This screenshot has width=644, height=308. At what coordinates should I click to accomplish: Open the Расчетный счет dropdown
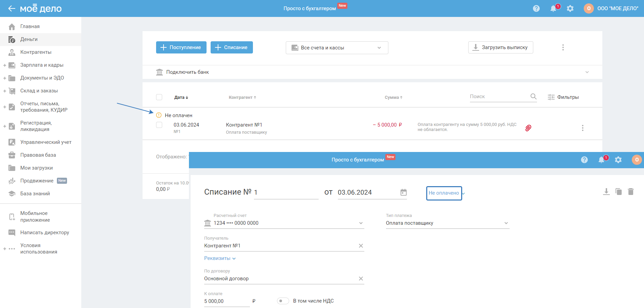point(284,223)
